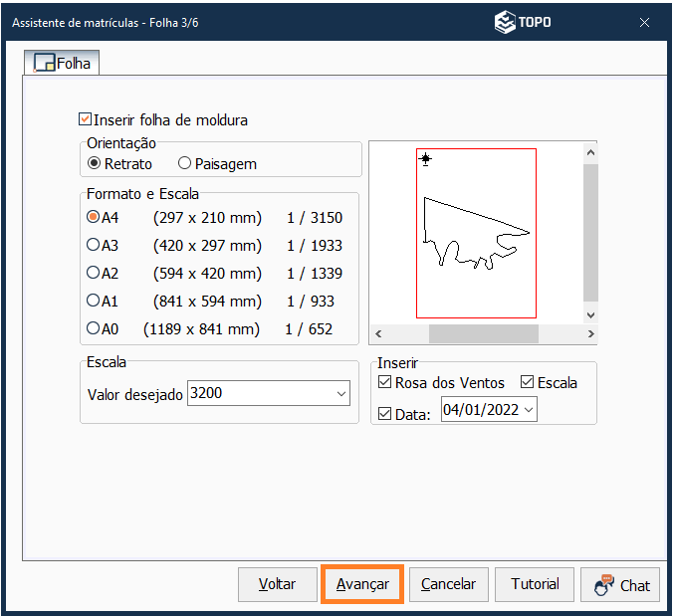Toggle the Rosa dos Ventos checkbox
674x616 pixels.
pyautogui.click(x=385, y=382)
